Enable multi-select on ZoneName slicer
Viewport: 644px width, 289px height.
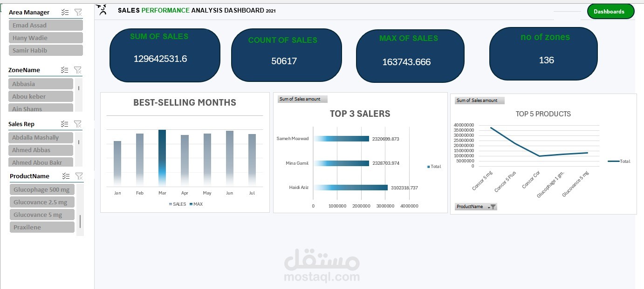pyautogui.click(x=65, y=70)
